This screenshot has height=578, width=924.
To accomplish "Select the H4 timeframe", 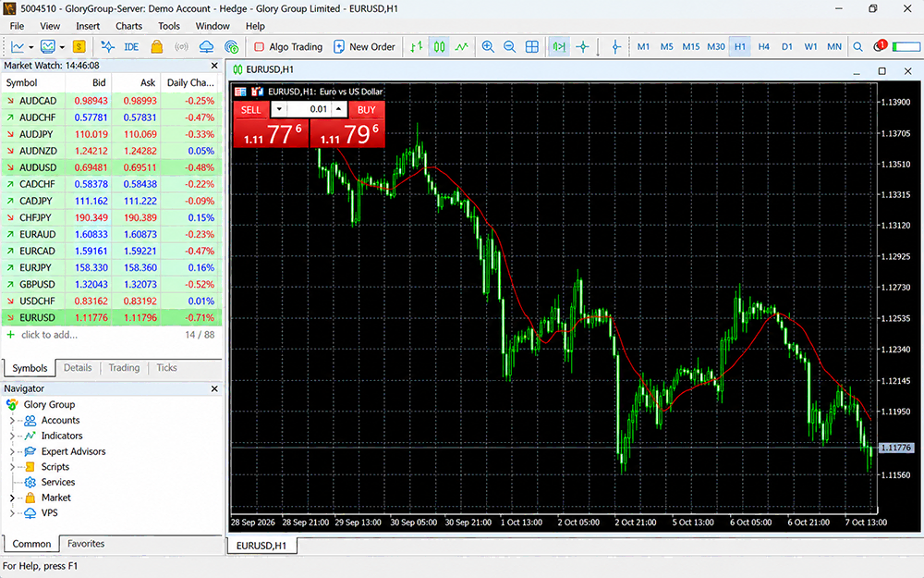I will click(764, 46).
